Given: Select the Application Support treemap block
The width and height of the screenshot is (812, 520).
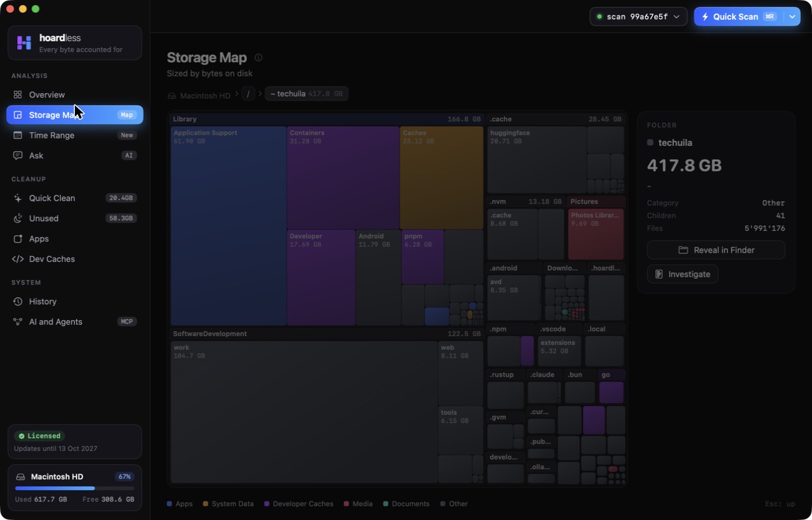Looking at the screenshot, I should [x=228, y=226].
